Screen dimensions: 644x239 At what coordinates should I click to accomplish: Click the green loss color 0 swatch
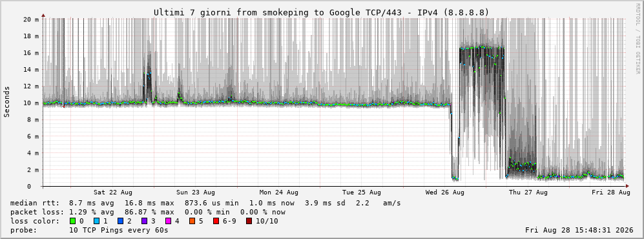pos(74,221)
